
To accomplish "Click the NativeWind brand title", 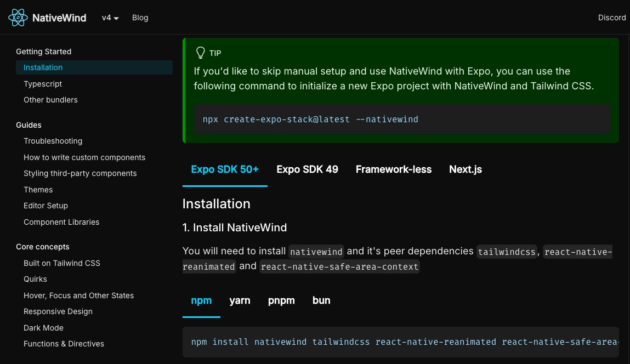I will coord(59,18).
